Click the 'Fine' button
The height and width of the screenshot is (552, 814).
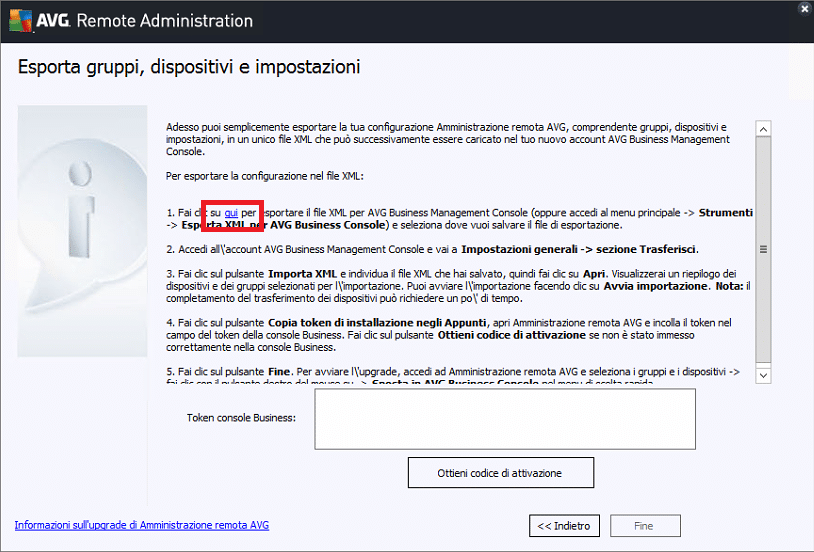coord(643,526)
